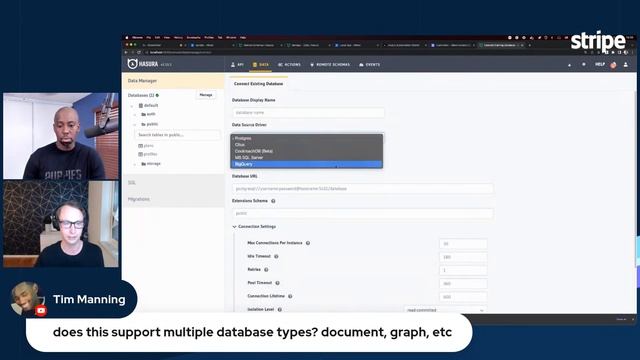Viewport: 640px width, 360px height.
Task: Click the Connection Lifetime info icon
Action: (x=290, y=296)
